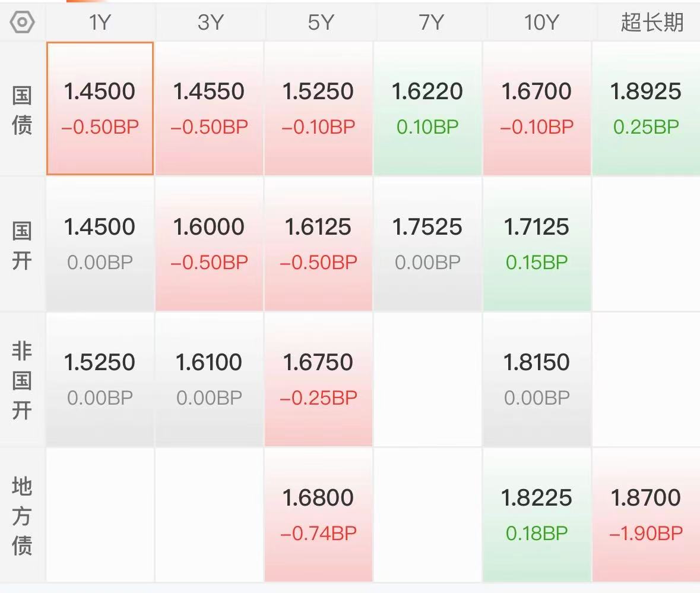Open the 国开 10Y cell showing 1.7125
The height and width of the screenshot is (593, 700).
[537, 244]
